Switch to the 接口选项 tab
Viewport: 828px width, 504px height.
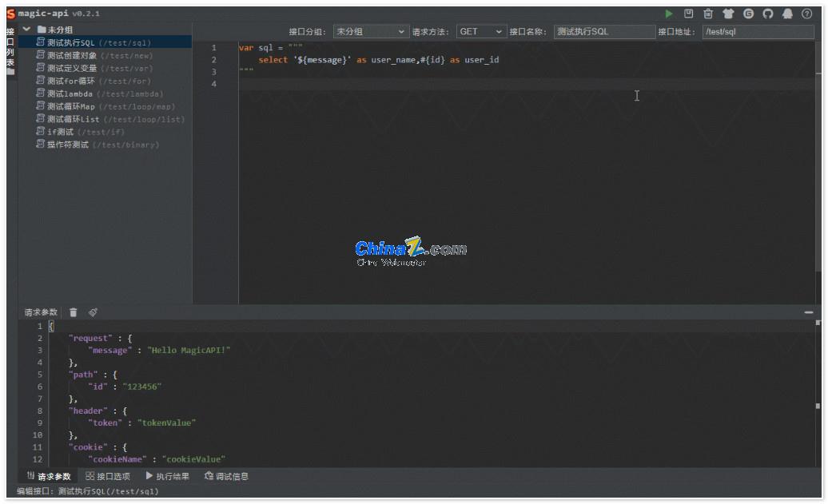coord(108,477)
